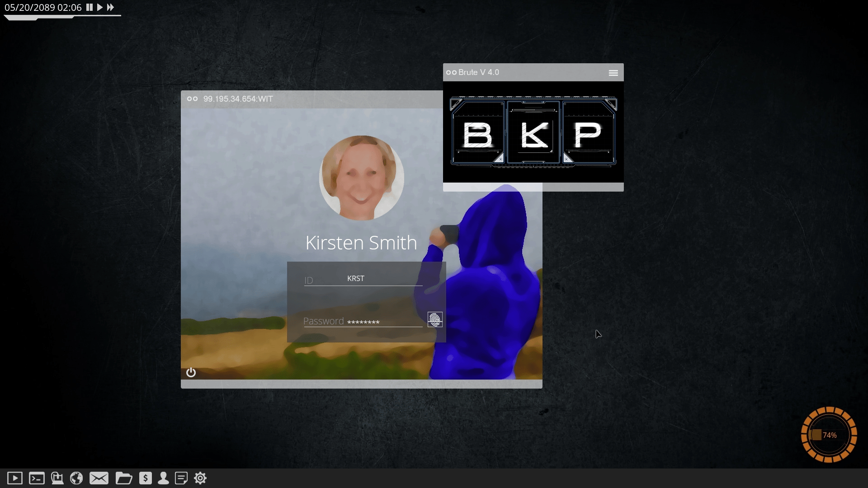This screenshot has width=868, height=488.
Task: Click the 74% circular gauge
Action: click(829, 435)
